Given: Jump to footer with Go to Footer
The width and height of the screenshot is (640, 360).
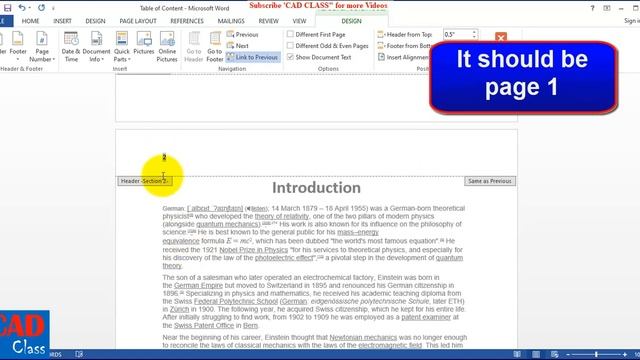Looking at the screenshot, I should [215, 47].
